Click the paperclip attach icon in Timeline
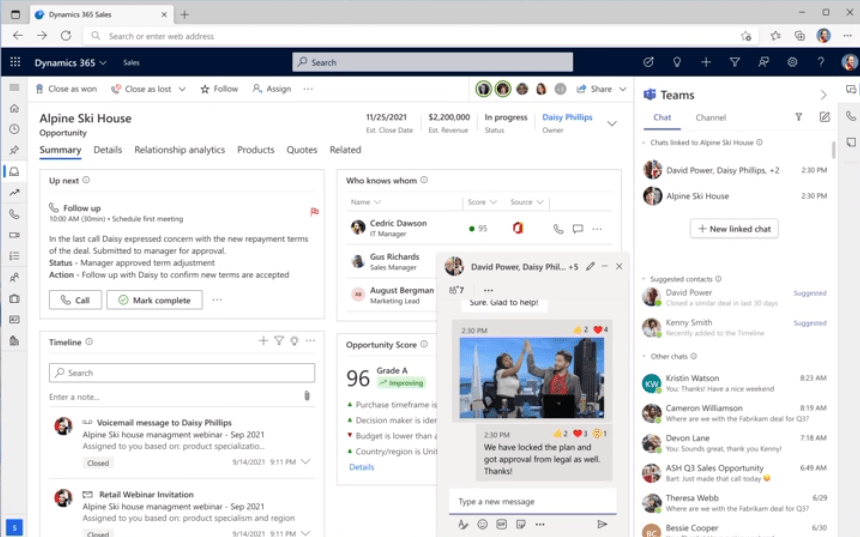 [306, 396]
